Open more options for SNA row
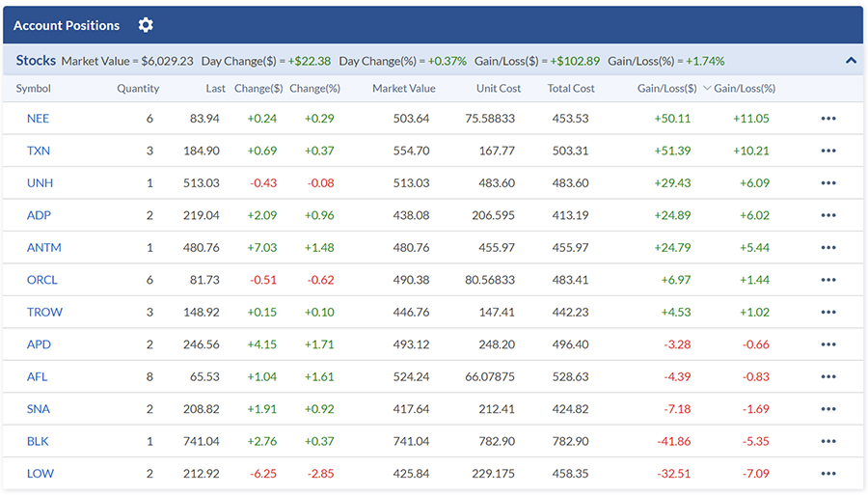 (828, 409)
